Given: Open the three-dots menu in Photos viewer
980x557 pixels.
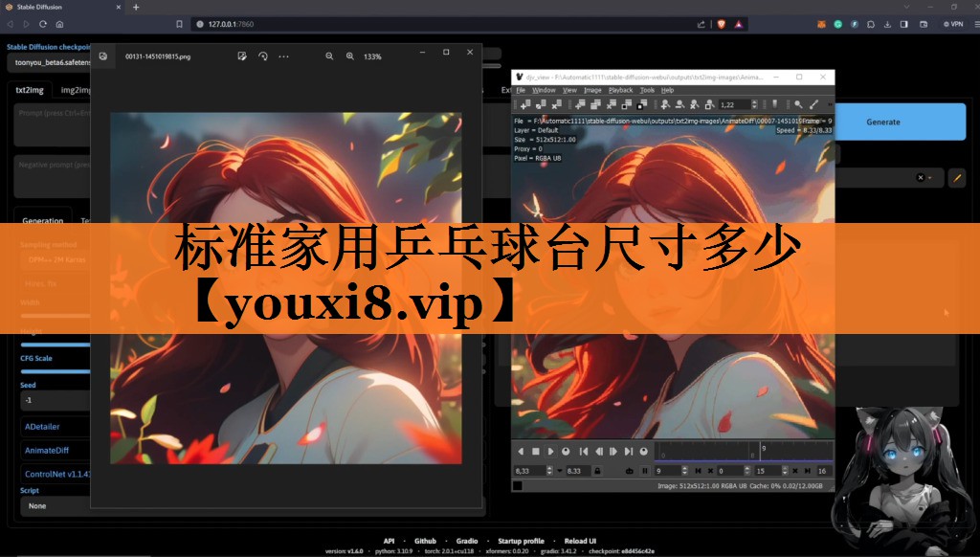Looking at the screenshot, I should pos(283,56).
